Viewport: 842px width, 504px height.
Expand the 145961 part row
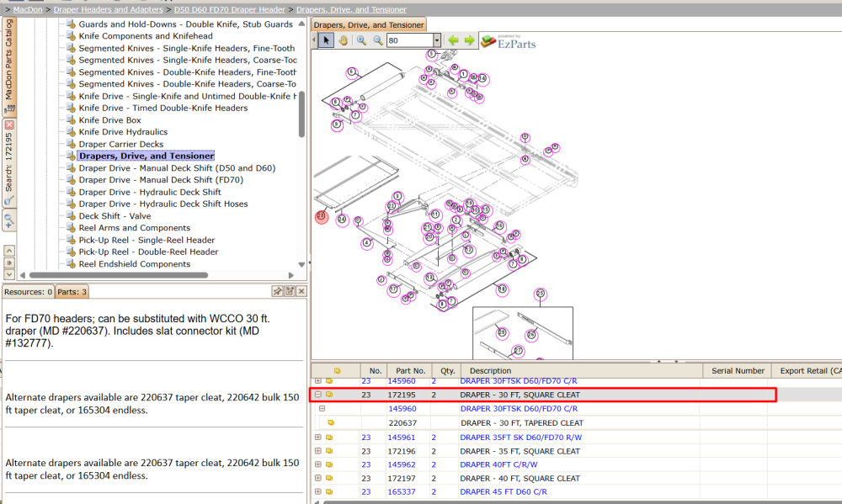tap(318, 438)
